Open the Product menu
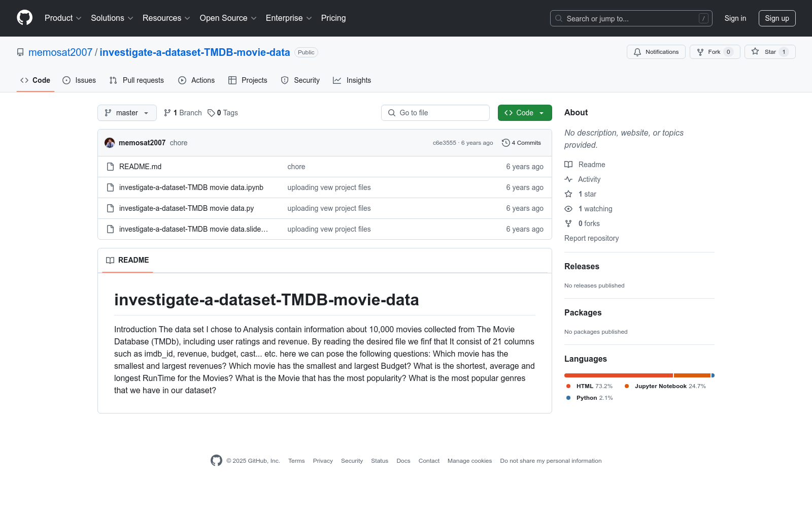 click(63, 18)
